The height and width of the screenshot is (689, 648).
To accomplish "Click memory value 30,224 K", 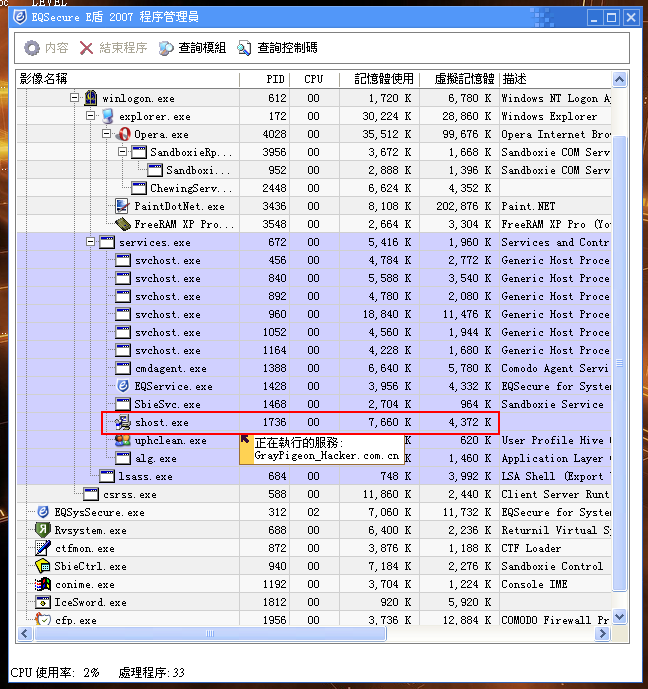I will point(387,116).
